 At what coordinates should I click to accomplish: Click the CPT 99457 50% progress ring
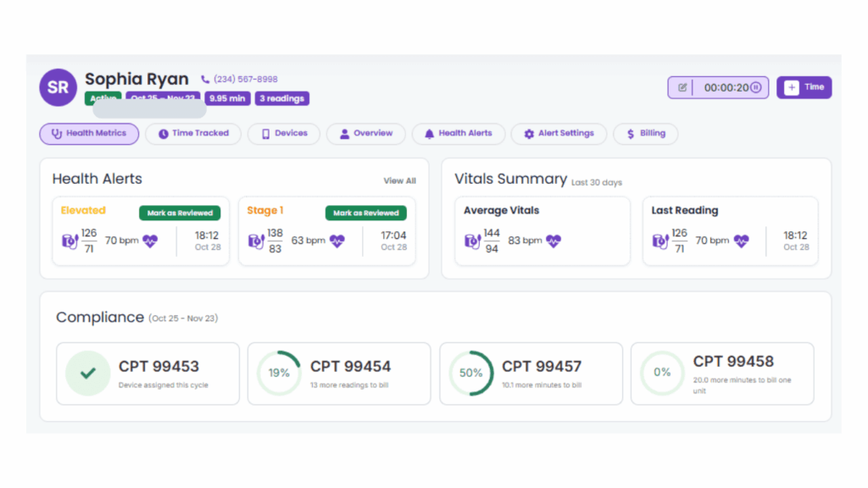tap(471, 373)
